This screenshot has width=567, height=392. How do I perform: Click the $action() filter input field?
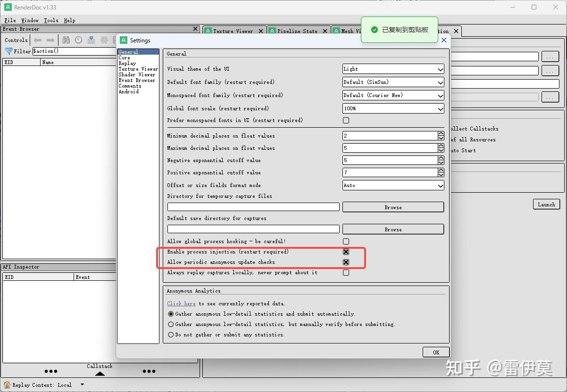coord(73,51)
